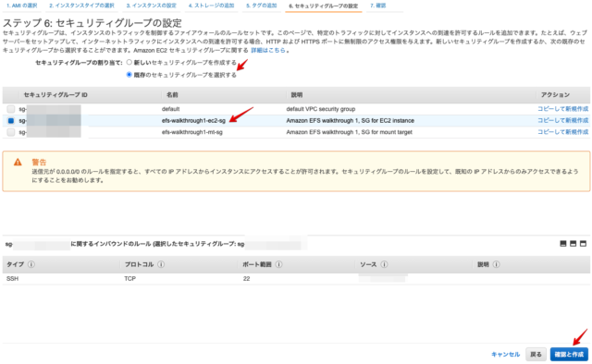The width and height of the screenshot is (592, 364).
Task: Check the default security group checkbox
Action: pyautogui.click(x=10, y=109)
